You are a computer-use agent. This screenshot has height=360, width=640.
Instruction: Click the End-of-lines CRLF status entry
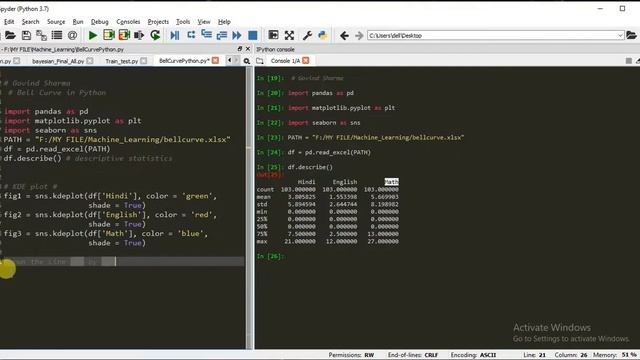413,355
